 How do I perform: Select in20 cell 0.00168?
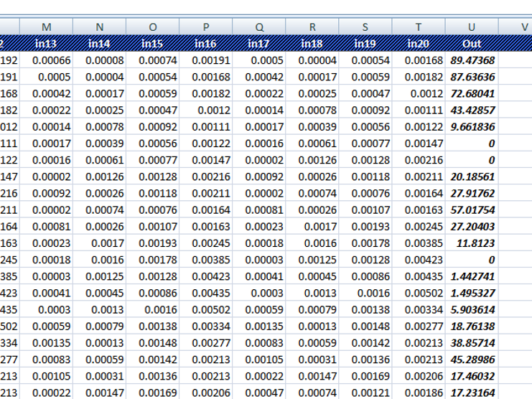click(x=419, y=60)
